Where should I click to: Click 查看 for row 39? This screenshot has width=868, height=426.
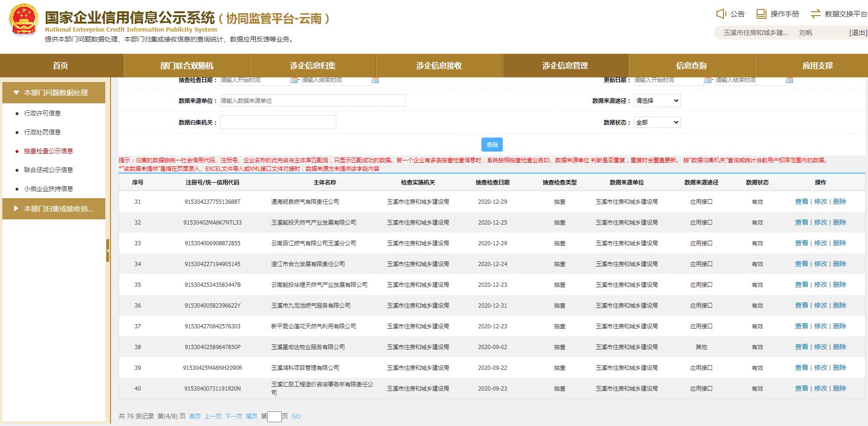[801, 368]
